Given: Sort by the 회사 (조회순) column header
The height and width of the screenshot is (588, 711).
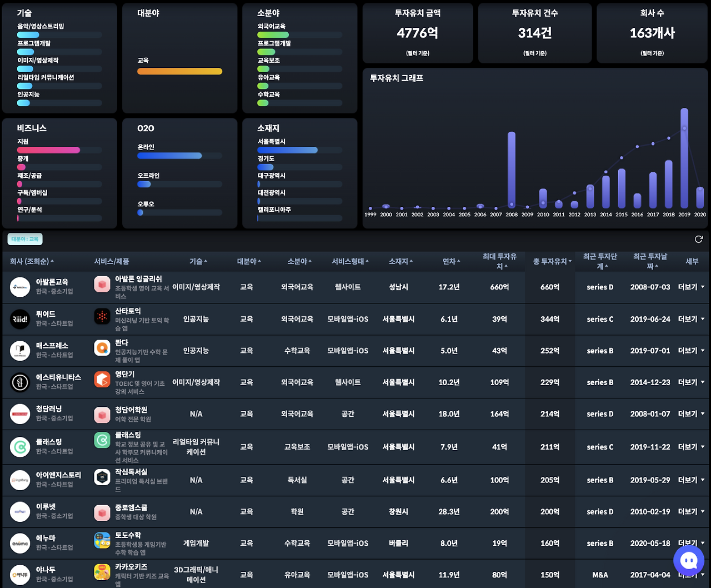Looking at the screenshot, I should tap(32, 261).
